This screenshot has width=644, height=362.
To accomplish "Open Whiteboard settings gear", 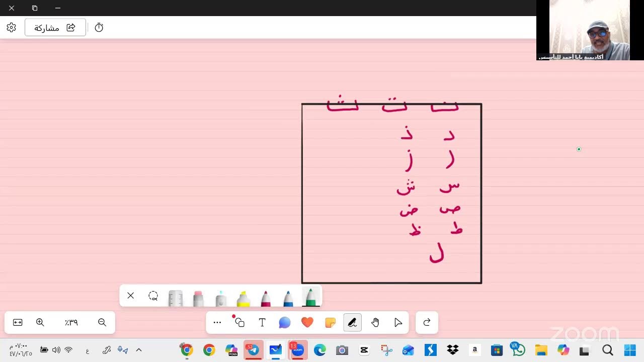I will pyautogui.click(x=11, y=28).
